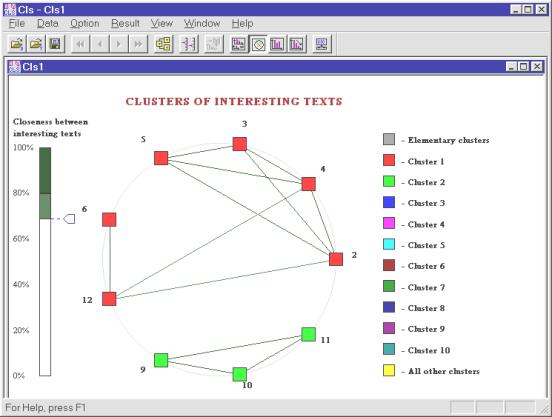Click the first open folder toolbar icon
552x417 pixels.
[x=17, y=44]
